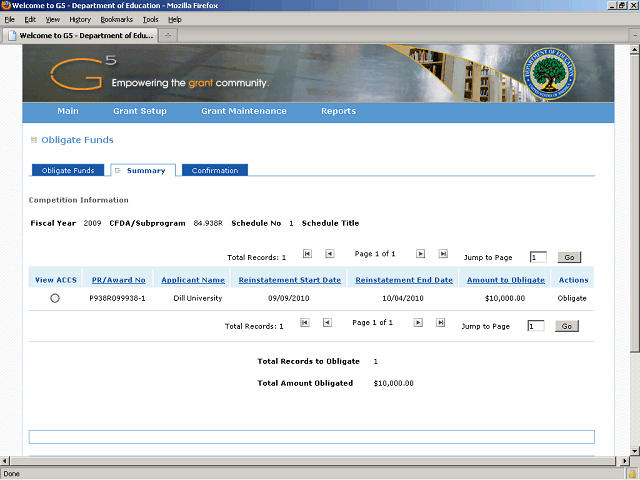640x480 pixels.
Task: Click the Dill University applicant cell
Action: coord(198,298)
